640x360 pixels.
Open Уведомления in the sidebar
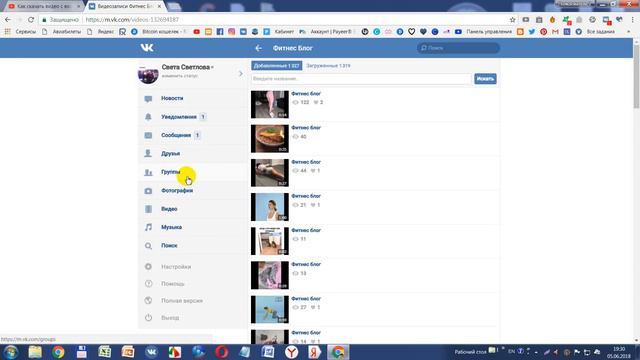(x=179, y=117)
